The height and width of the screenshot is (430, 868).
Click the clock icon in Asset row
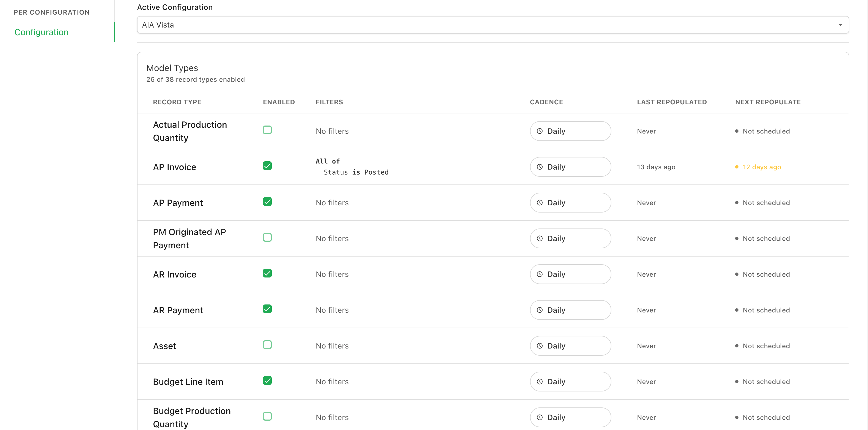[539, 346]
